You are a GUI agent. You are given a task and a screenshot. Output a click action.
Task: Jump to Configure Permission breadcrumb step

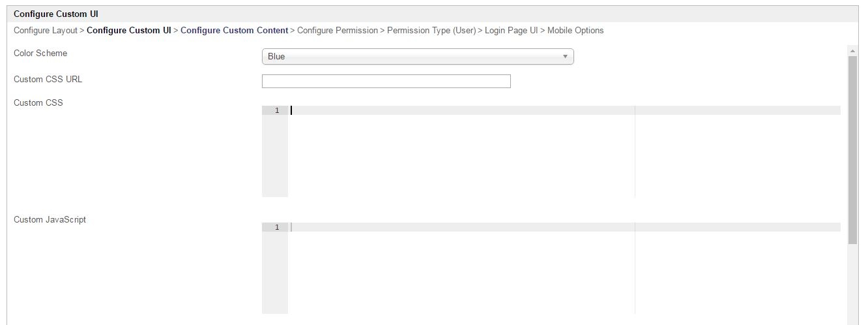pyautogui.click(x=337, y=31)
